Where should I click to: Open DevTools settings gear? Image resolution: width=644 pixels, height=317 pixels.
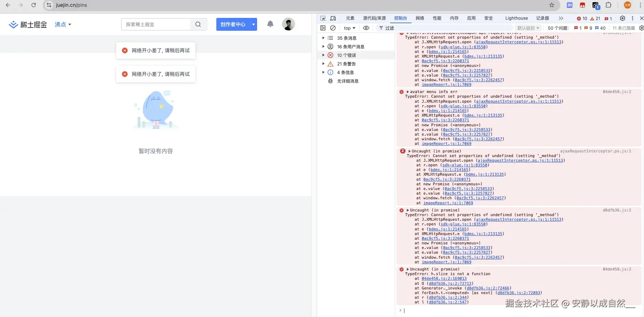coord(623,18)
